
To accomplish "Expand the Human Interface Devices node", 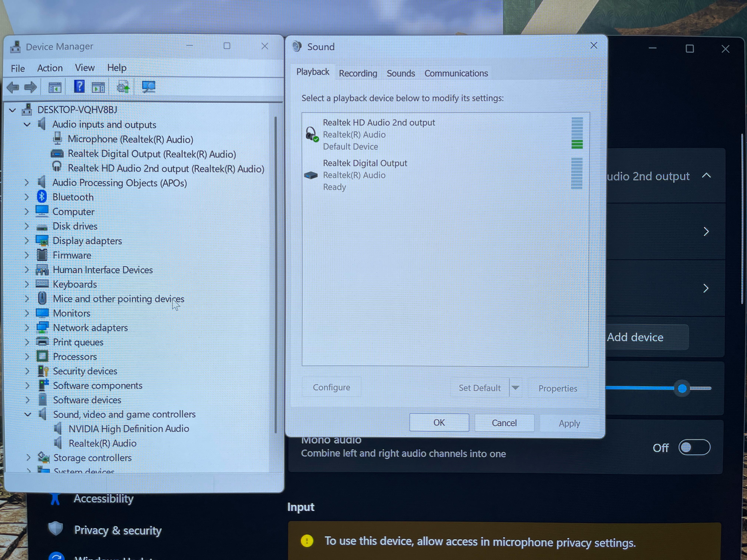I will tap(27, 270).
